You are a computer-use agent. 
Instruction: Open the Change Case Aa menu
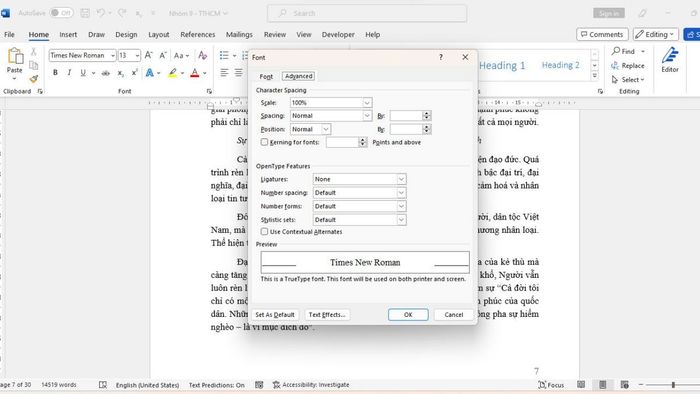point(181,55)
